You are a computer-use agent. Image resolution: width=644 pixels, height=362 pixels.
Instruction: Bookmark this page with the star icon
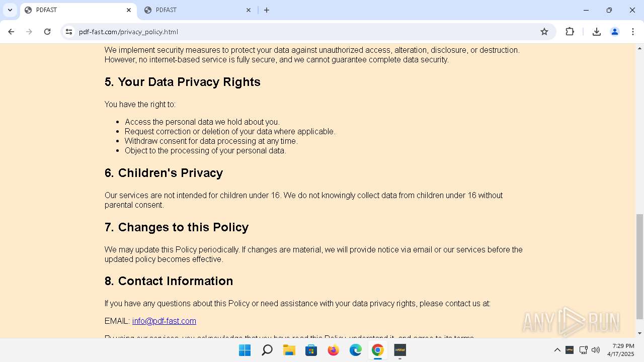pos(544,32)
